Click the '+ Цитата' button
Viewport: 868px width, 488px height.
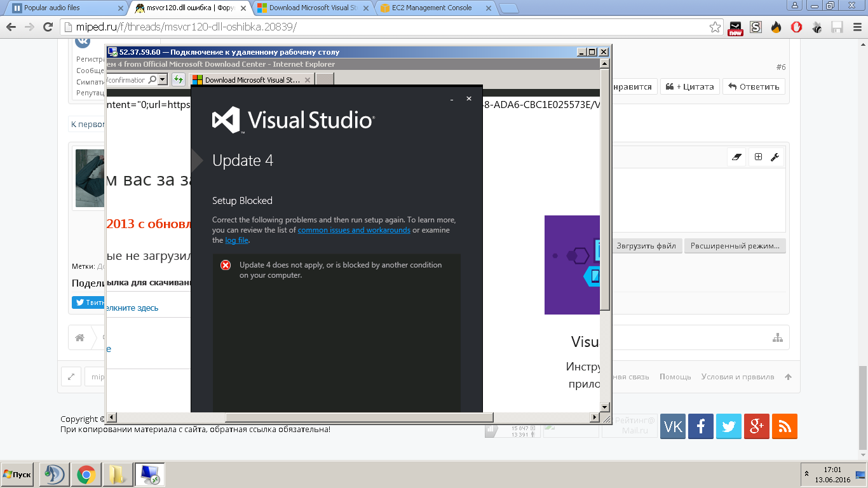pos(690,86)
